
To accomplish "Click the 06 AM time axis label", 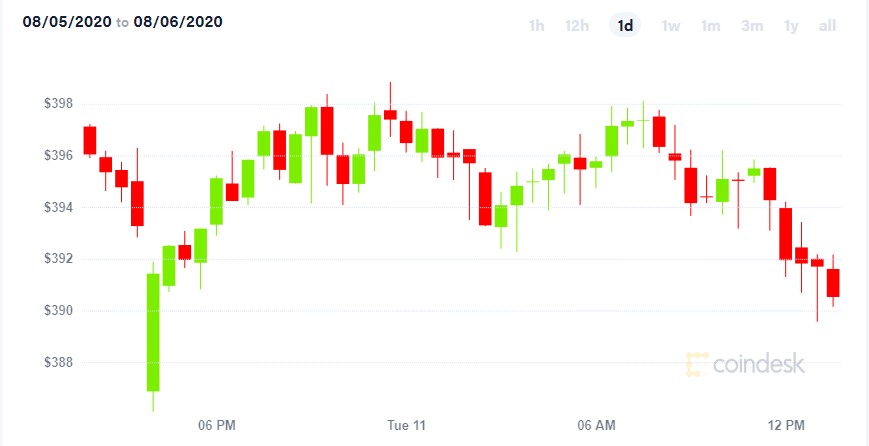I will coord(596,426).
